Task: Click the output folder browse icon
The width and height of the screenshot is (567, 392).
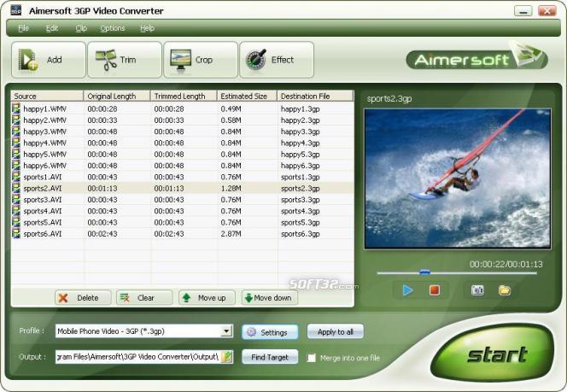Action: [x=227, y=357]
